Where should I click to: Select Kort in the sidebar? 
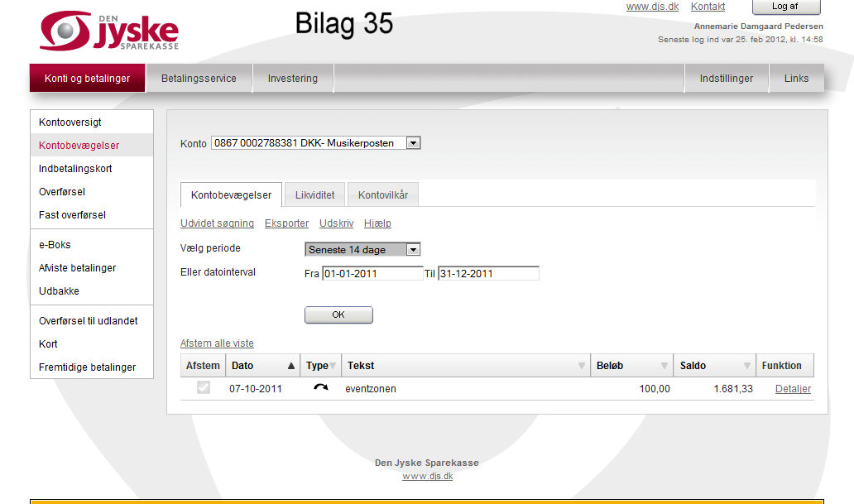[x=92, y=343]
